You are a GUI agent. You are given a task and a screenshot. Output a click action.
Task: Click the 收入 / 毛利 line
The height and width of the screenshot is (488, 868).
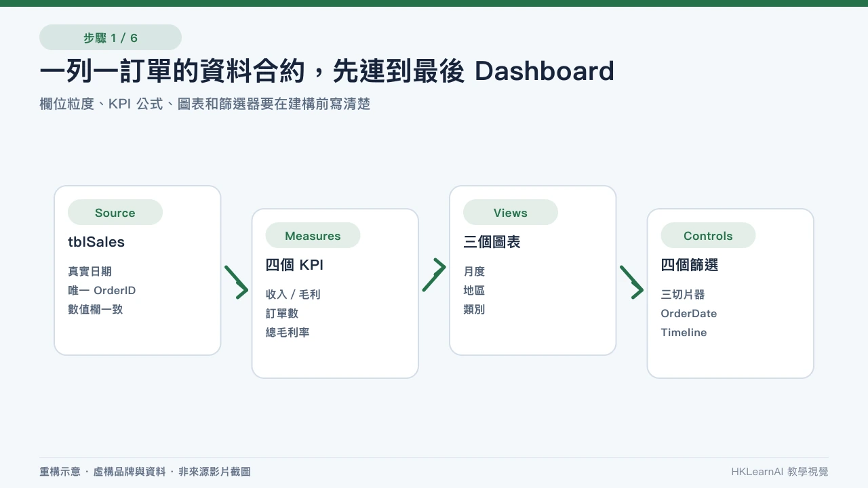293,294
